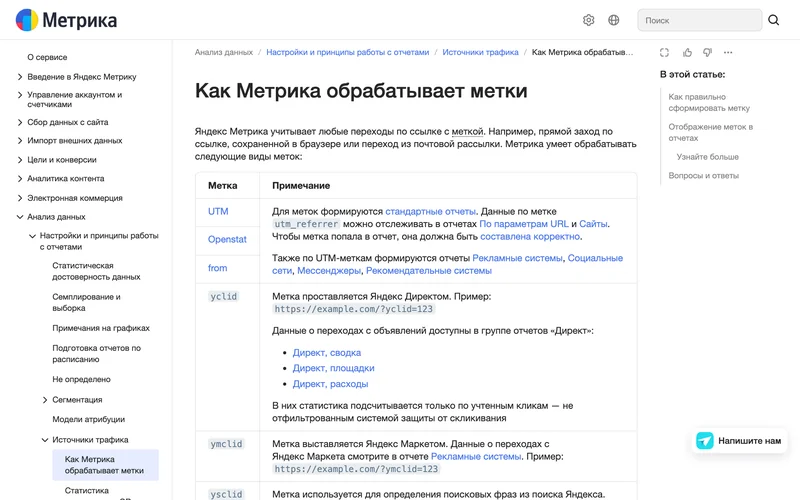The width and height of the screenshot is (800, 500).
Task: Select Как Метрика обрабатывает метки sidebar item
Action: [105, 465]
